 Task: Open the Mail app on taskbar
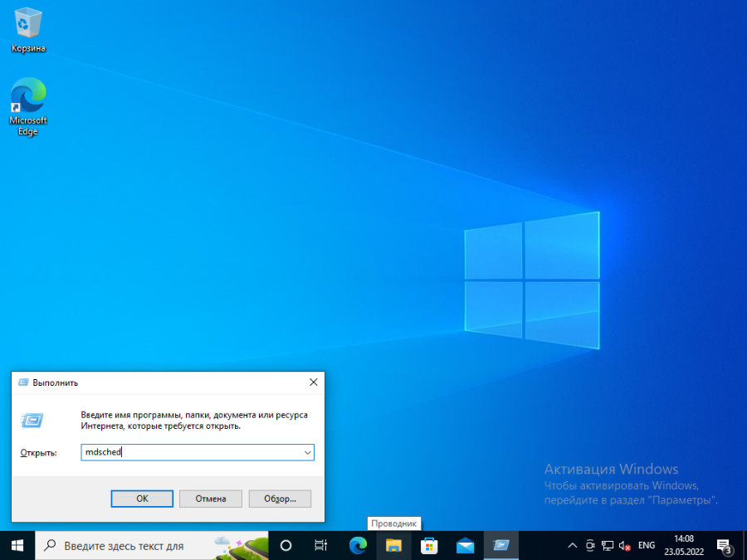[x=465, y=546]
